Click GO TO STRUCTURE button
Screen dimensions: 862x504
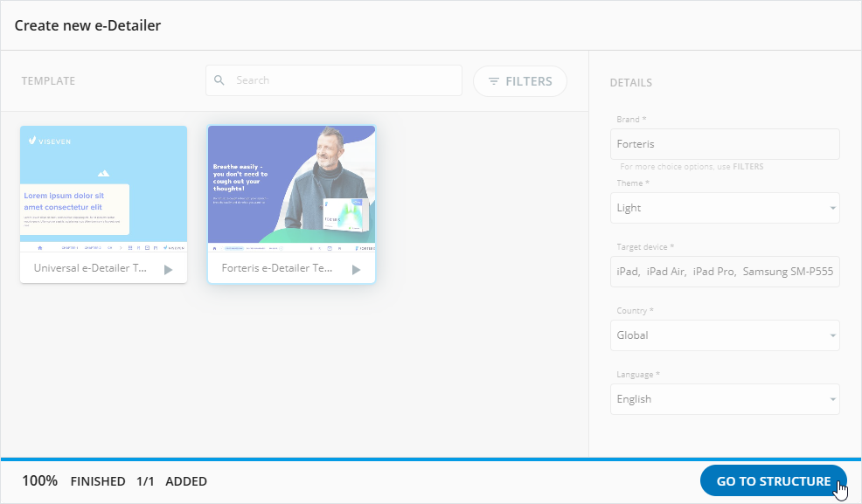(x=773, y=481)
